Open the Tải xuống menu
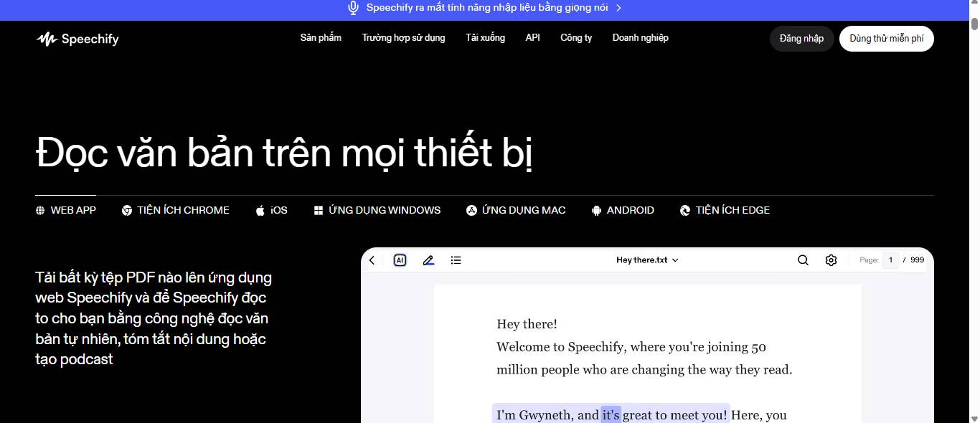The image size is (980, 423). [x=485, y=38]
